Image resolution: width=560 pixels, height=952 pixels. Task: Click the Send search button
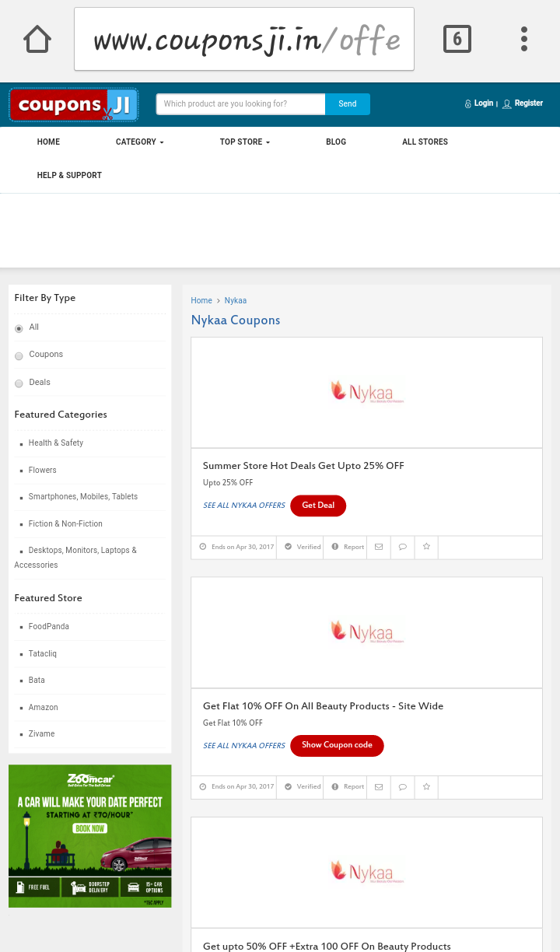[348, 104]
